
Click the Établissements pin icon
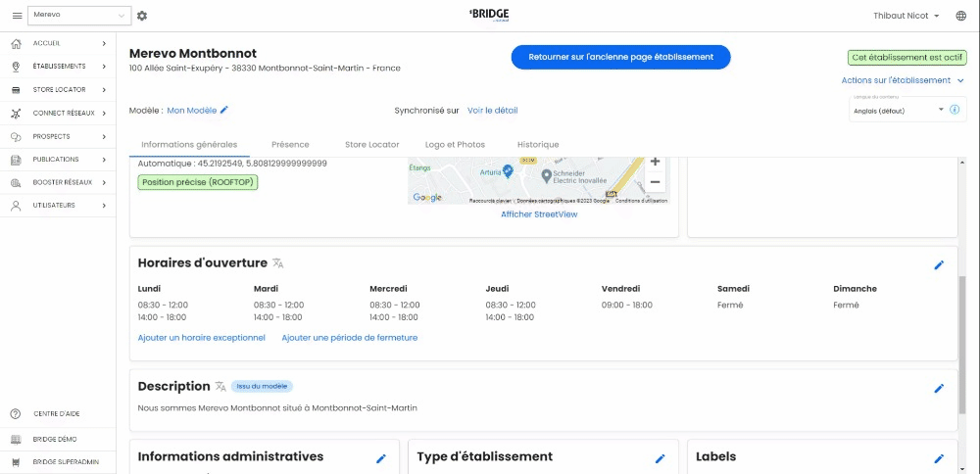17,67
